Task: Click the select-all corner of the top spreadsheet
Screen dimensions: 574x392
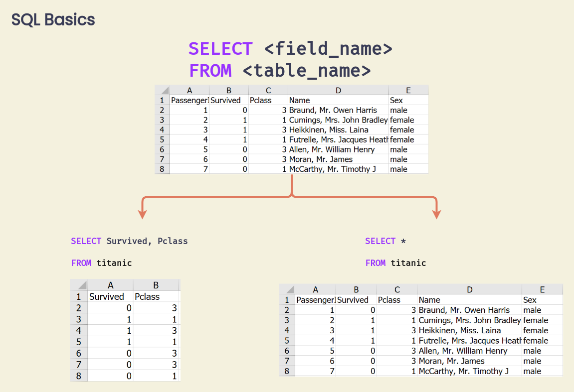Action: [162, 90]
